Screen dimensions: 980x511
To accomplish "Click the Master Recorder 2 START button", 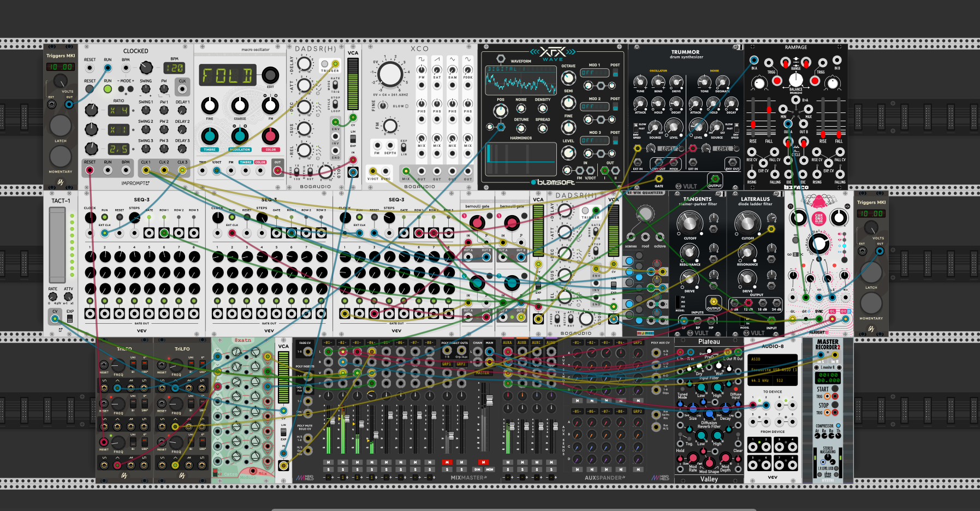I will click(835, 389).
